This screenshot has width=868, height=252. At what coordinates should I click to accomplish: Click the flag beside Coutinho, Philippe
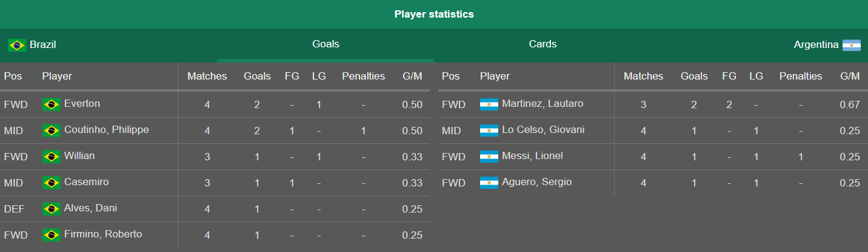(x=52, y=131)
